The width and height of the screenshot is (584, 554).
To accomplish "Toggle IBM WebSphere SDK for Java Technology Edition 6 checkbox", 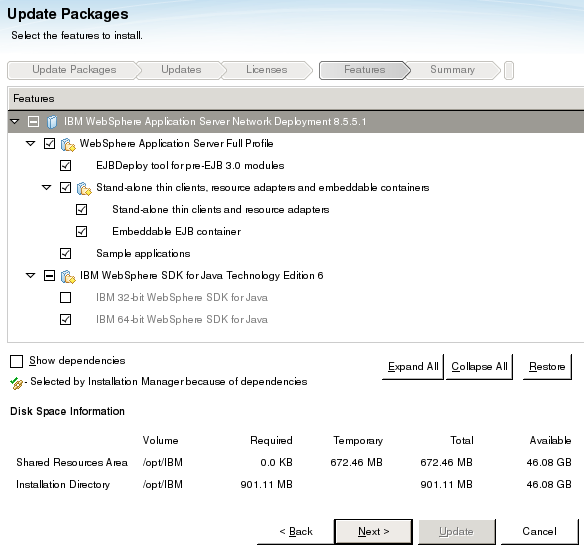I will 49,275.
